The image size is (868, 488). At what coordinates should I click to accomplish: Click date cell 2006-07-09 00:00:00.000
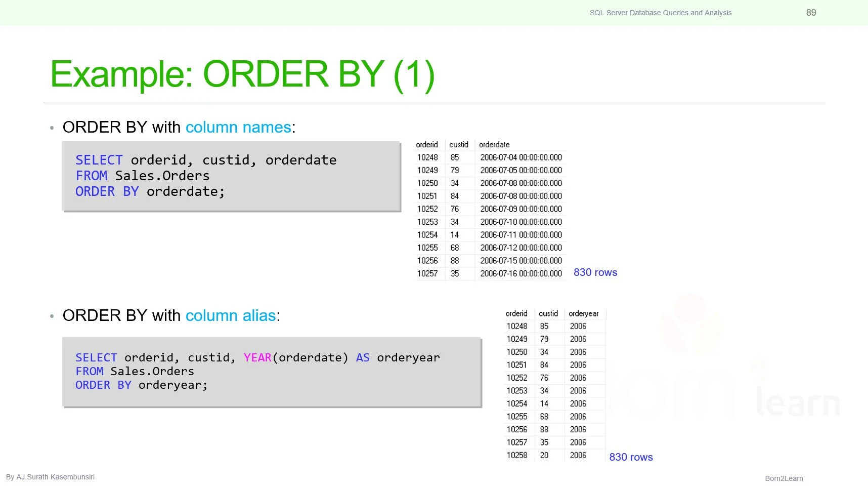pos(521,209)
